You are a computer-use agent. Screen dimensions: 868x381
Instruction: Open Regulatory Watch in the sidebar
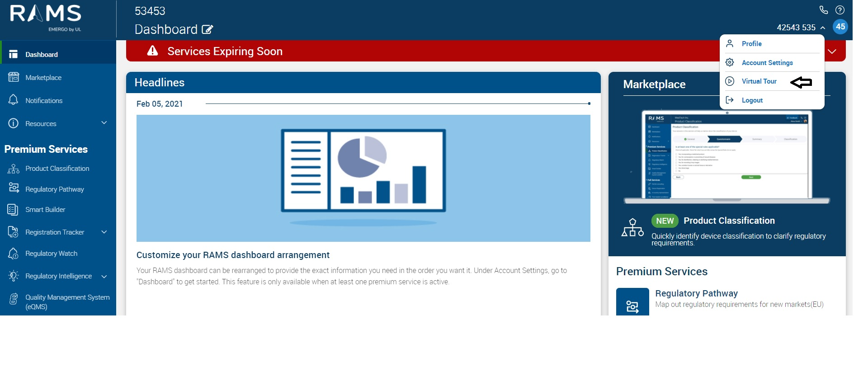click(52, 254)
